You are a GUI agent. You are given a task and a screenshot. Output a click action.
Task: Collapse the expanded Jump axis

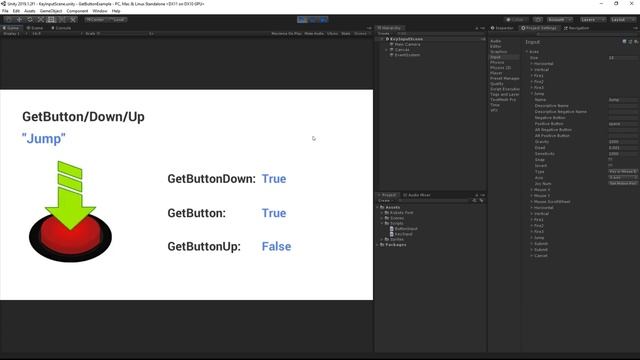pyautogui.click(x=532, y=93)
